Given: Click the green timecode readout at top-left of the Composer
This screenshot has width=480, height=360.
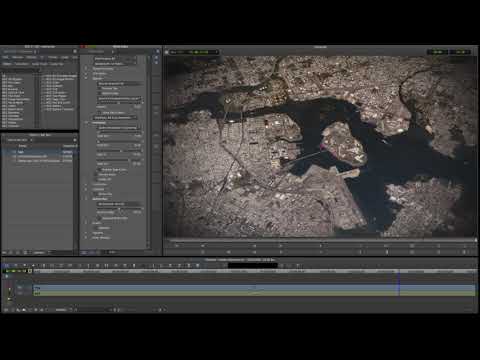Looking at the screenshot, I should click(198, 52).
